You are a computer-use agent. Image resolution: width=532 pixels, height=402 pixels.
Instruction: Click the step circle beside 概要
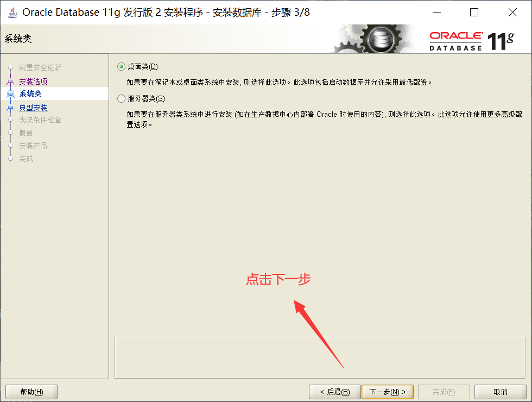[x=11, y=133]
